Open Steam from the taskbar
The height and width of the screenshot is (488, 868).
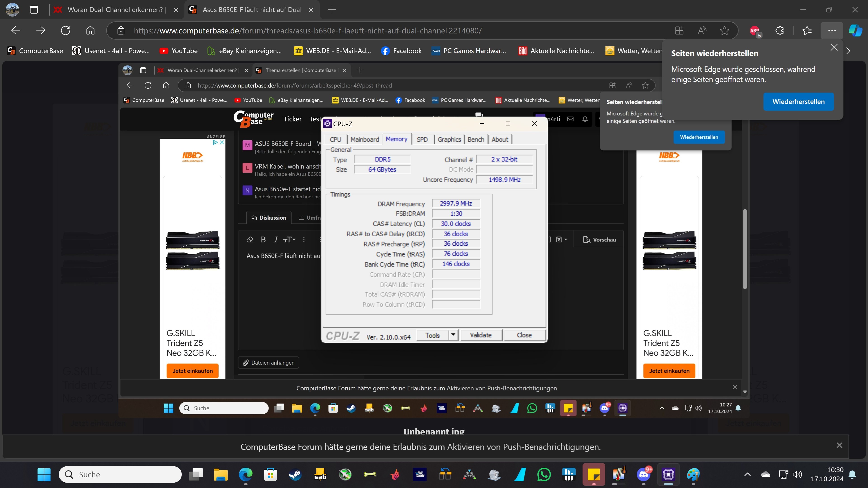pyautogui.click(x=295, y=474)
